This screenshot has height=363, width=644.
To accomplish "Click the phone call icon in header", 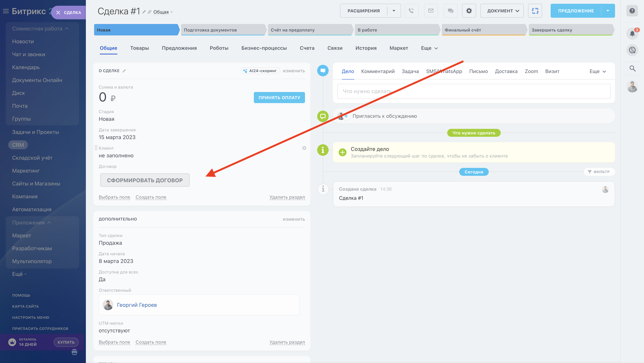I will (411, 11).
